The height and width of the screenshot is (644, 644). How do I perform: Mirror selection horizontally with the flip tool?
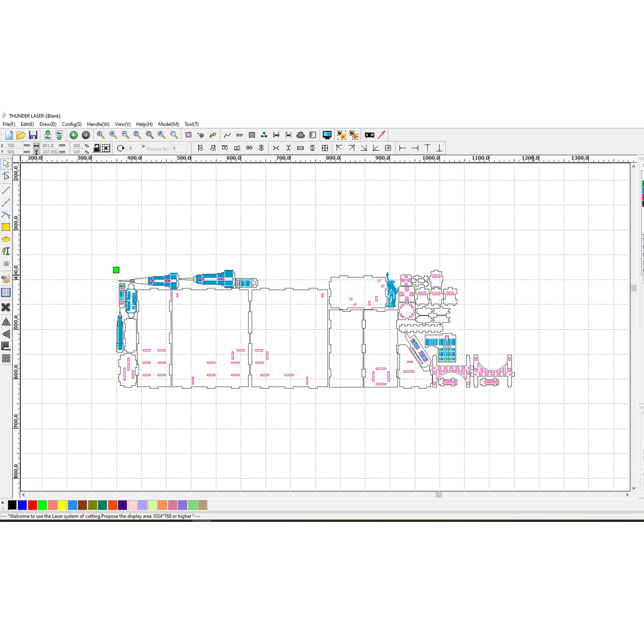coord(6,322)
